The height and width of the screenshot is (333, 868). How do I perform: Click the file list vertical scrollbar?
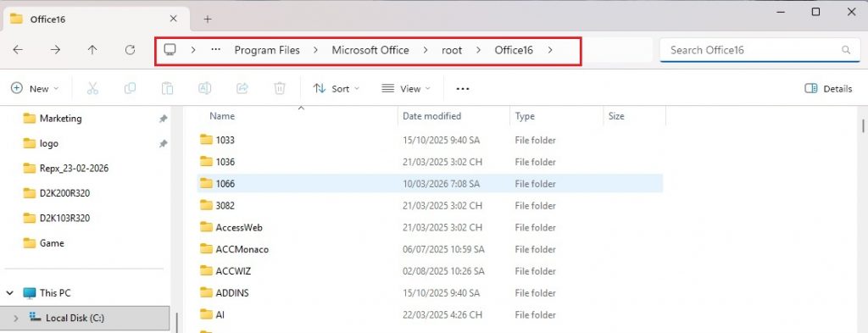(x=863, y=126)
